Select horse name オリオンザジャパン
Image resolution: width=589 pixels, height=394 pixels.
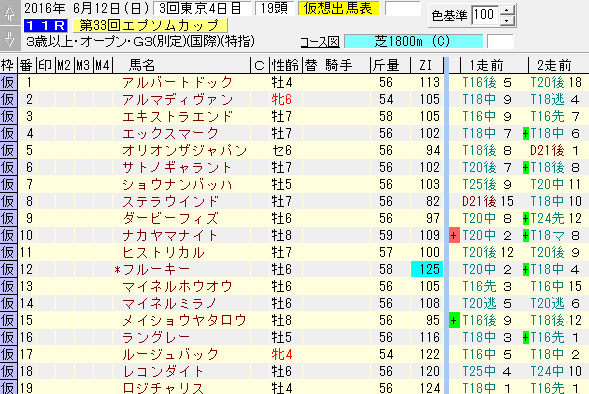click(x=184, y=151)
